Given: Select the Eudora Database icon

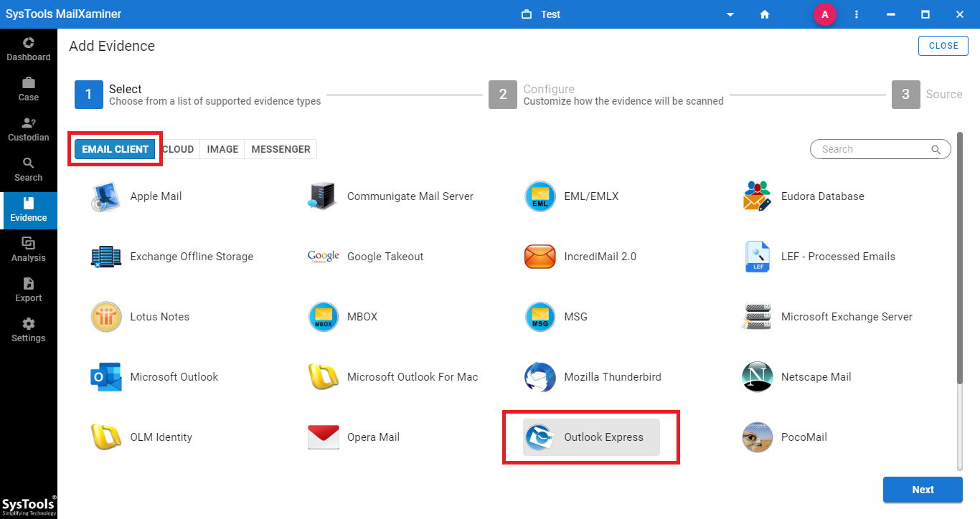Looking at the screenshot, I should pyautogui.click(x=757, y=196).
